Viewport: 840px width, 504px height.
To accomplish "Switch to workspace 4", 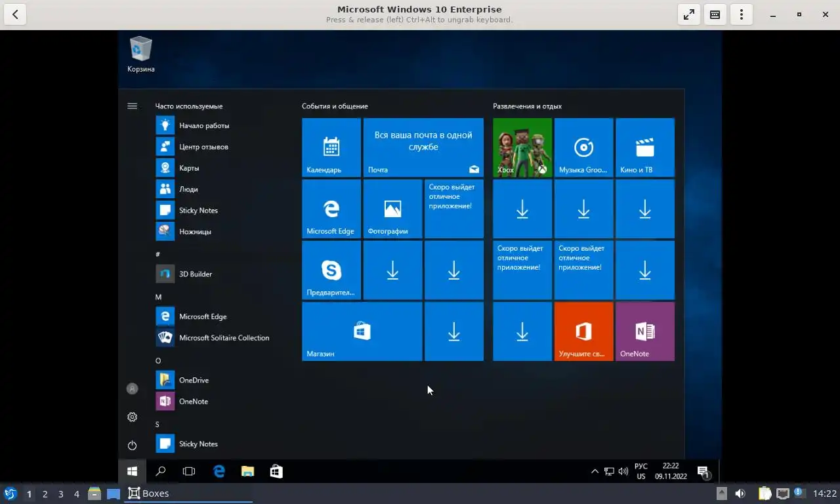I will (x=77, y=493).
